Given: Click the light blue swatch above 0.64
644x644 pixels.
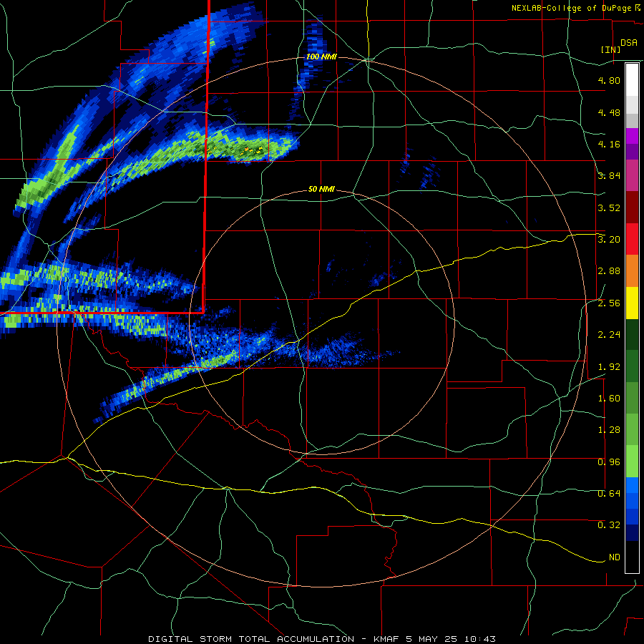Looking at the screenshot, I should click(x=632, y=485).
